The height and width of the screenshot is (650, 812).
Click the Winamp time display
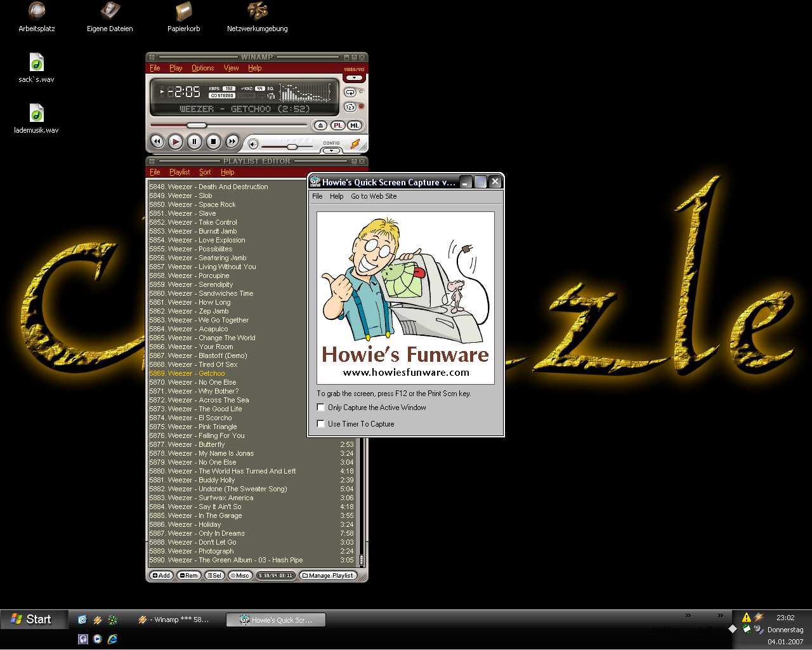click(184, 92)
